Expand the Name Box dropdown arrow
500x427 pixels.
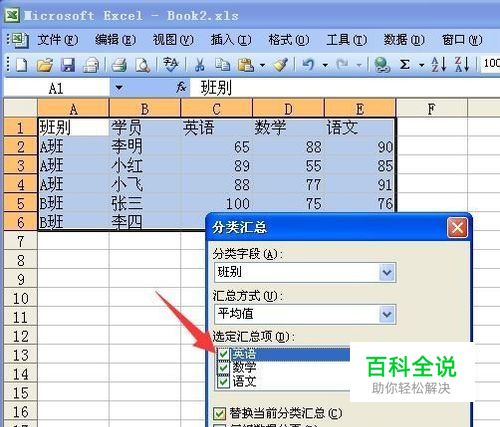tap(119, 88)
